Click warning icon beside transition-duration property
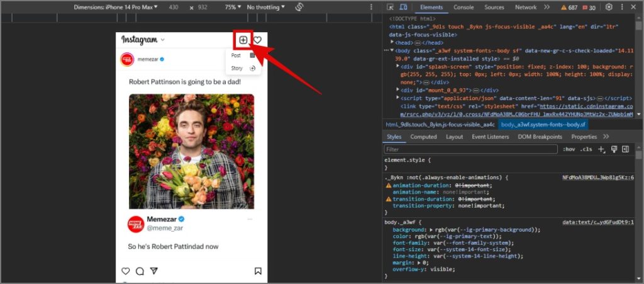 (x=389, y=199)
